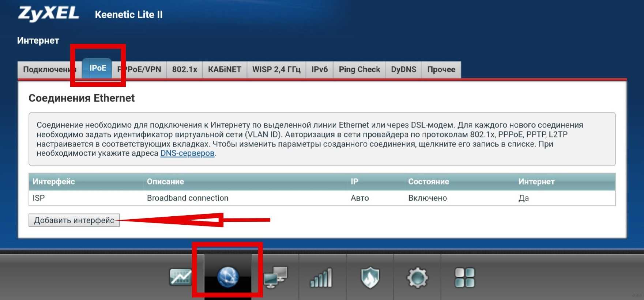Open the IPv6 tab
644x300 pixels.
(320, 69)
